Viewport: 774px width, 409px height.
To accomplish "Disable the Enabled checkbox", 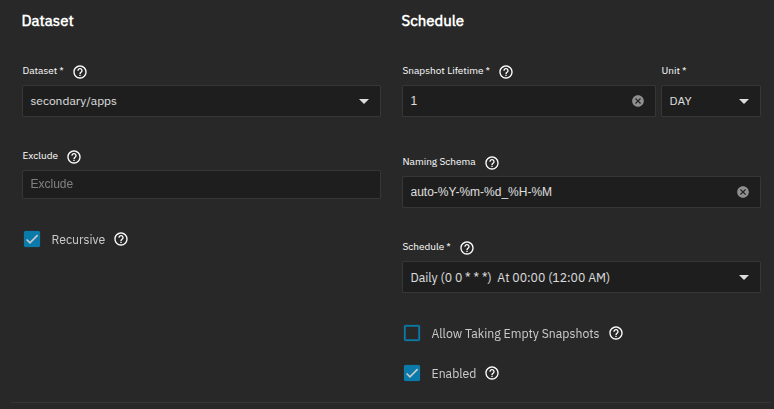I will coord(412,373).
